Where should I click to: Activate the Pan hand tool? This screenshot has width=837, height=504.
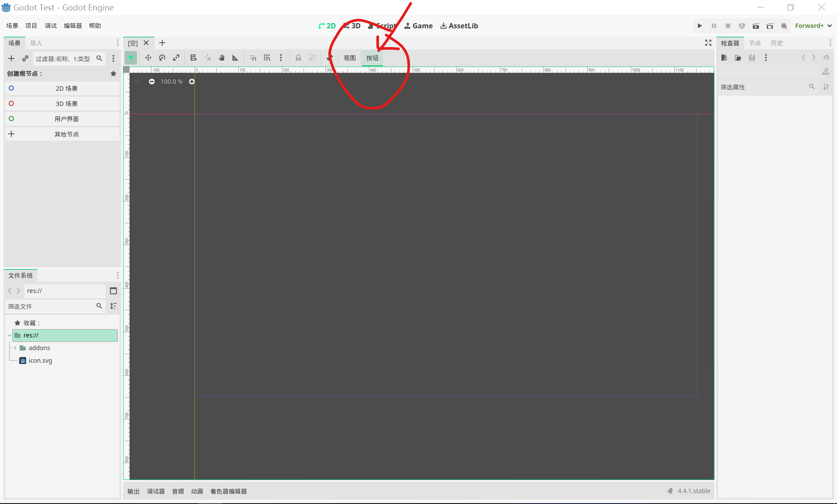click(x=222, y=58)
